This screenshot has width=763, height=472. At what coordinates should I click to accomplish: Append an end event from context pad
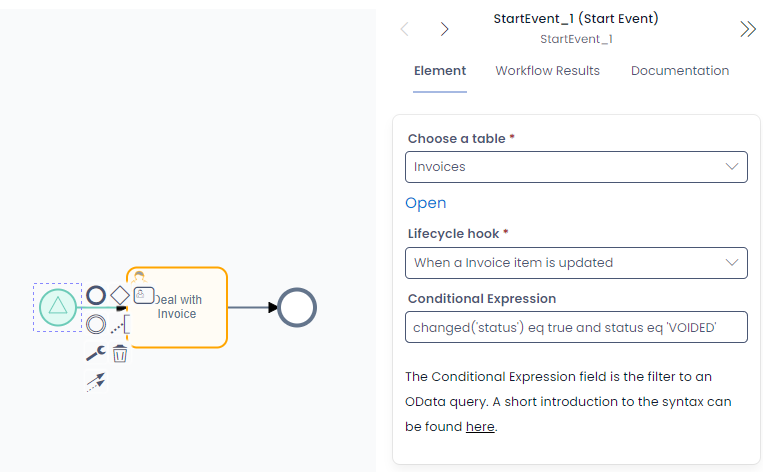pyautogui.click(x=96, y=295)
